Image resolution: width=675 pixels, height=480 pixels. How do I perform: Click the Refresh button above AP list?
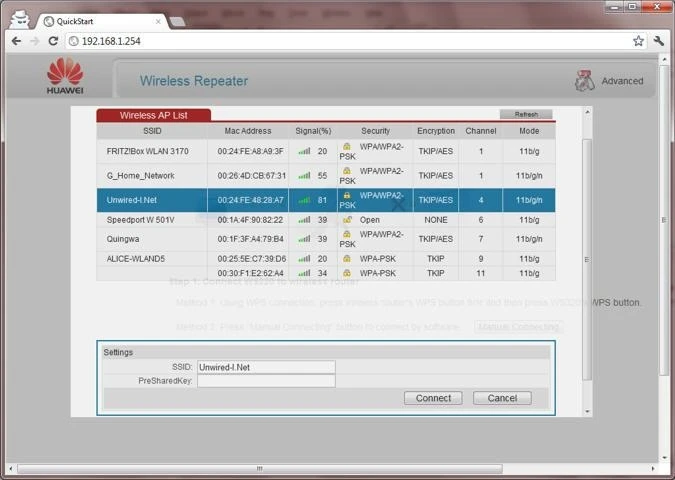click(526, 114)
